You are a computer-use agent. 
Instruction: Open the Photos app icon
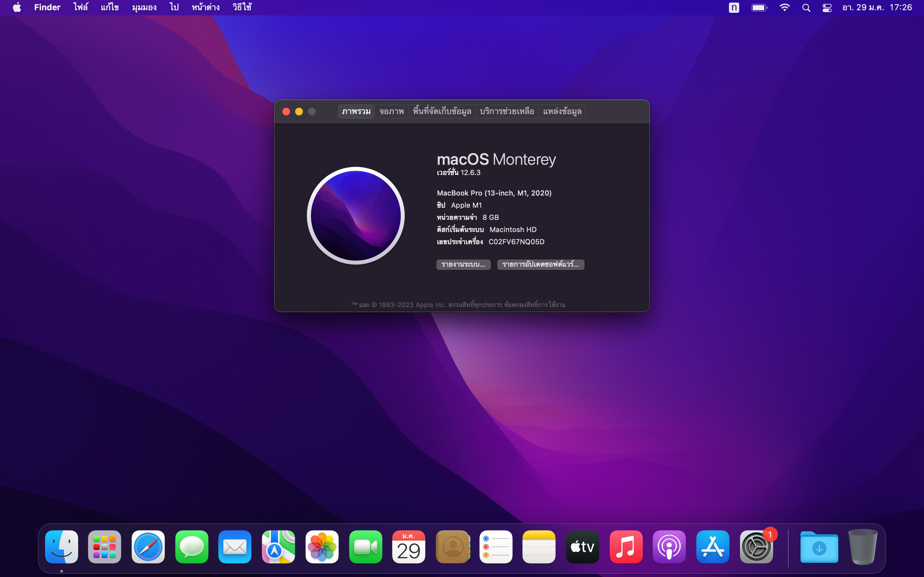pos(322,547)
